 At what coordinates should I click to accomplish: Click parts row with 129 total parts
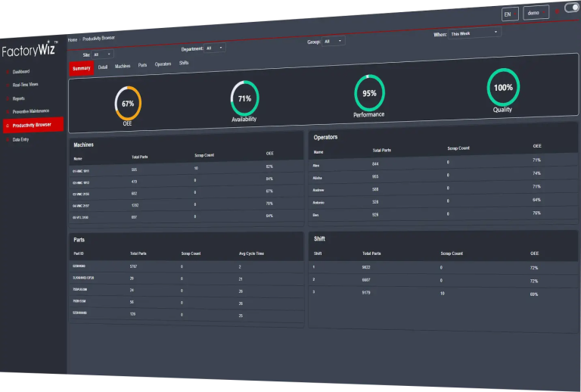pos(186,314)
